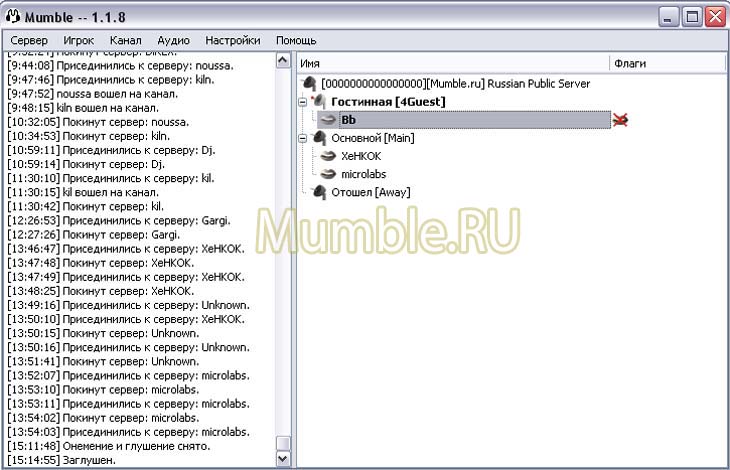Click the microlabs user lips icon
This screenshot has width=730, height=470.
tap(328, 174)
